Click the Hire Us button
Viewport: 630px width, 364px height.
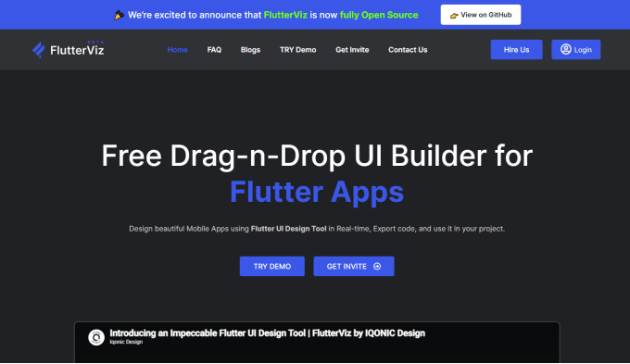coord(516,49)
